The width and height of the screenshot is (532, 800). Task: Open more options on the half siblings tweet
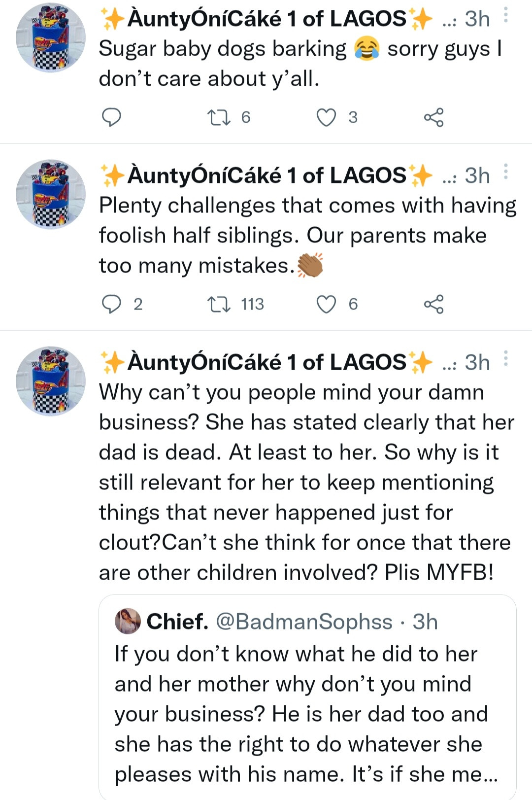point(506,172)
